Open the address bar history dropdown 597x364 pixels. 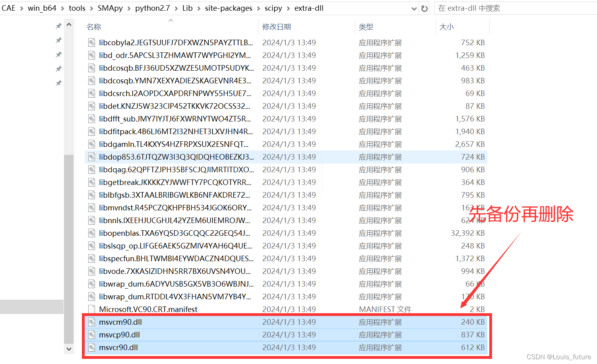pyautogui.click(x=414, y=8)
